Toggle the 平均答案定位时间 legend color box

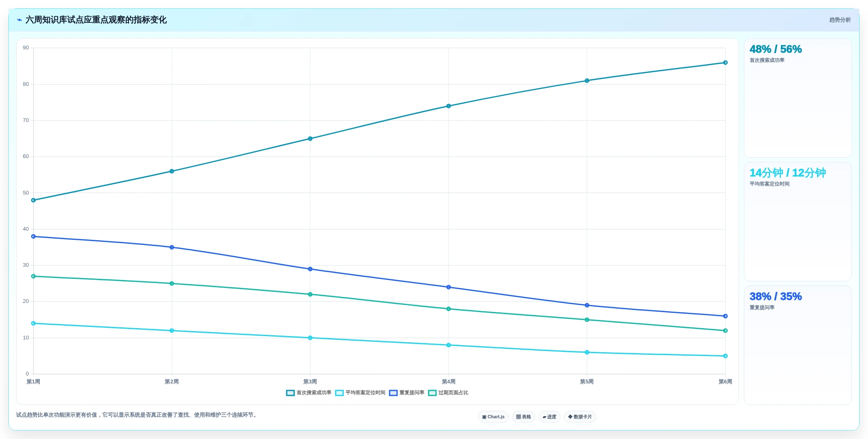coord(339,393)
